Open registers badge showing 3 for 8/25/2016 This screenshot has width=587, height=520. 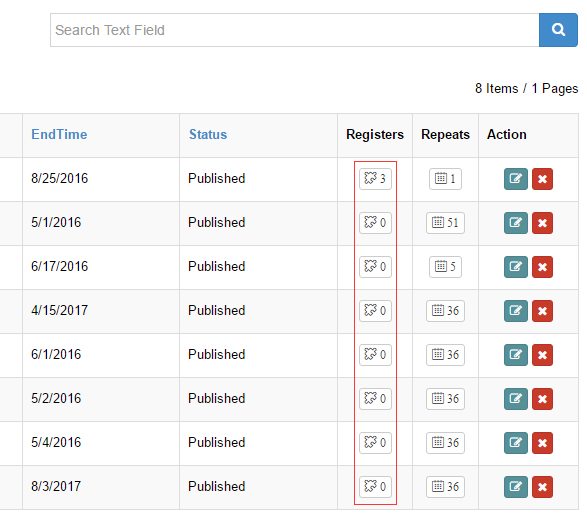pyautogui.click(x=375, y=179)
